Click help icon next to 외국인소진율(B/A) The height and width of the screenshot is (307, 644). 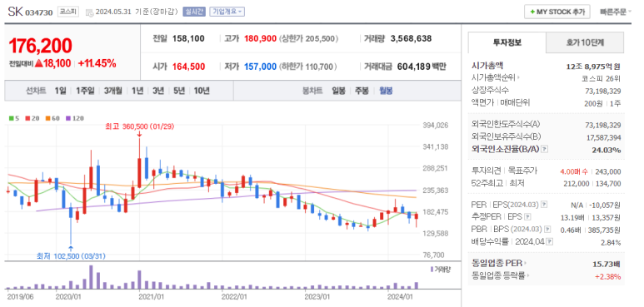[544, 149]
